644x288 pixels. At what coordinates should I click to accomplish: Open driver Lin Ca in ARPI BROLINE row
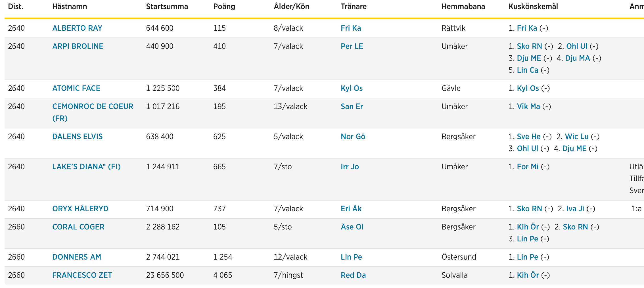click(528, 70)
